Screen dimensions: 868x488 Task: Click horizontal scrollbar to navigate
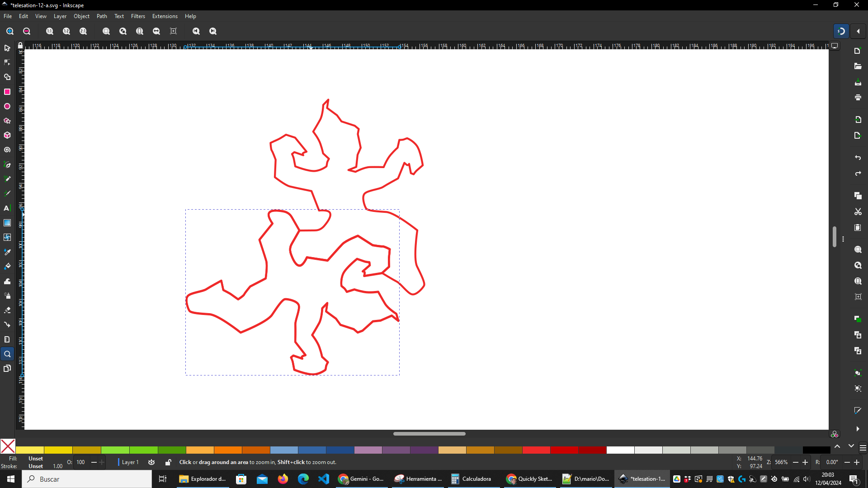(428, 433)
